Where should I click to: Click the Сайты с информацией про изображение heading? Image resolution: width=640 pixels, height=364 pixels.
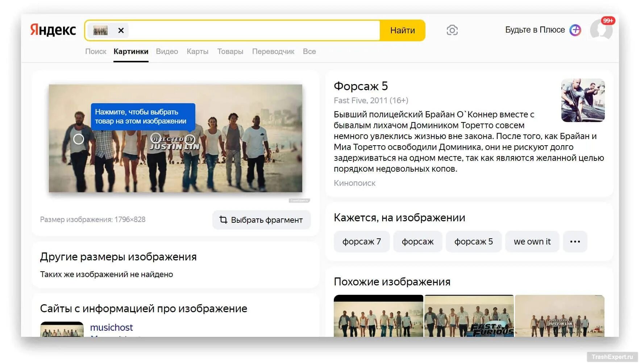pos(144,309)
